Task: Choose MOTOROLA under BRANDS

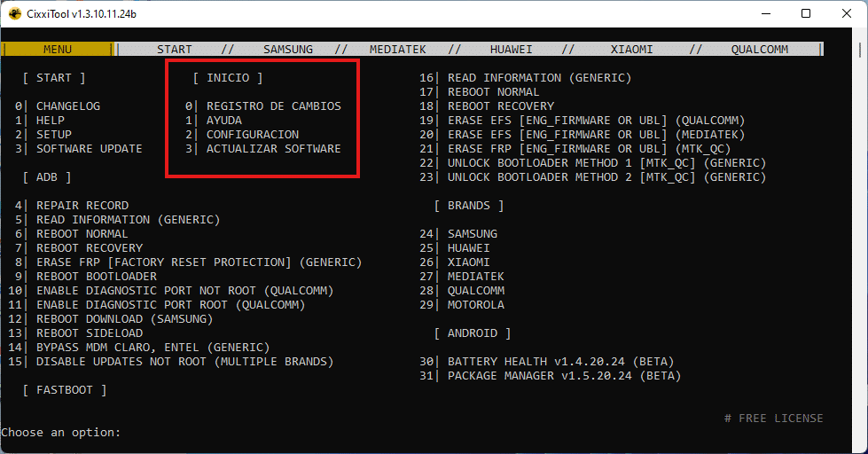Action: [475, 305]
